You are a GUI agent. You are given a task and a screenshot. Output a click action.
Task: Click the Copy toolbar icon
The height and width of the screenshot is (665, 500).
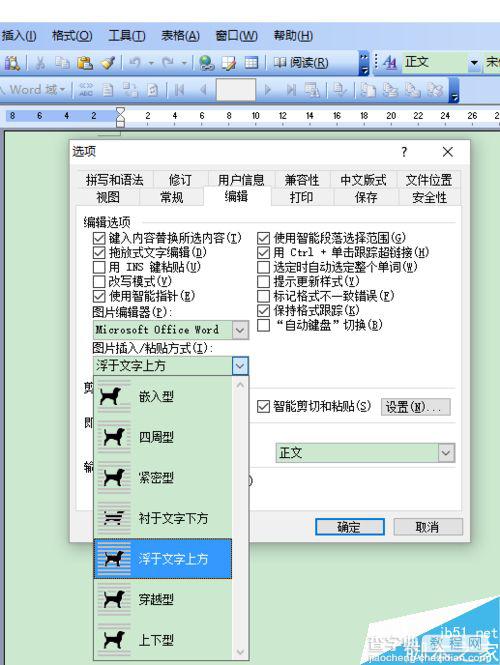[x=63, y=63]
